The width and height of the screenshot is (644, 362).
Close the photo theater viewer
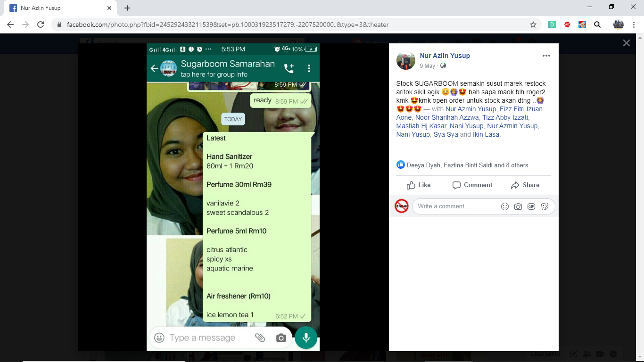point(626,43)
